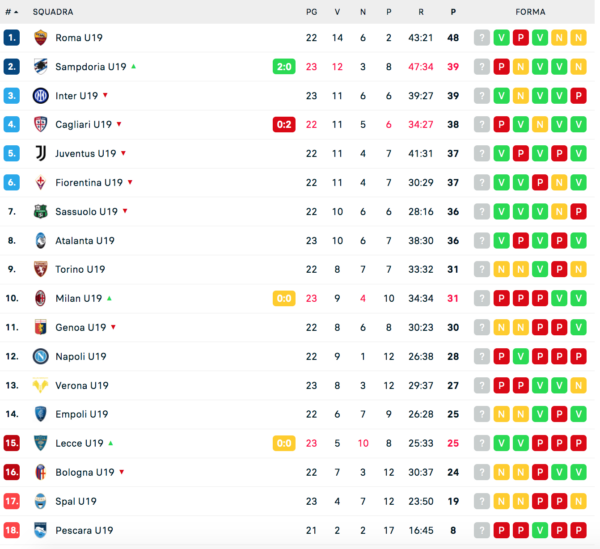The image size is (600, 549).
Task: Click the live score 2:0 badge for Sampdoria
Action: (284, 67)
